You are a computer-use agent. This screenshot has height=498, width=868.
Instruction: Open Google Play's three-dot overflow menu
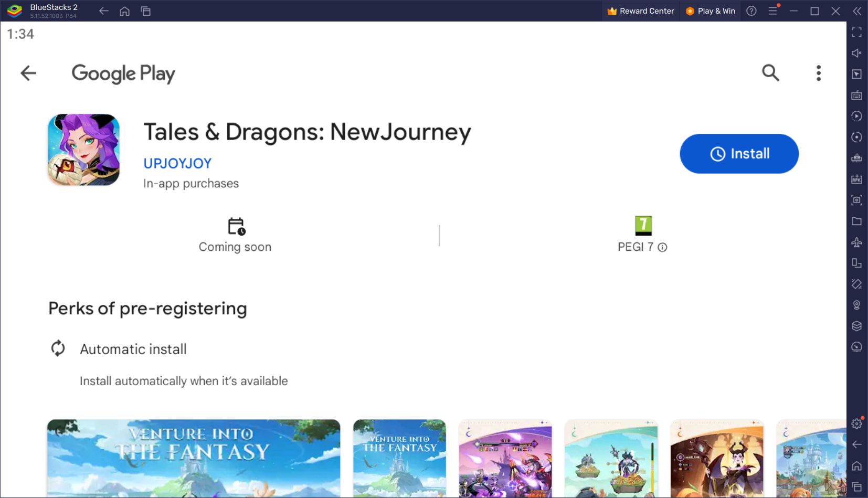[x=818, y=73]
